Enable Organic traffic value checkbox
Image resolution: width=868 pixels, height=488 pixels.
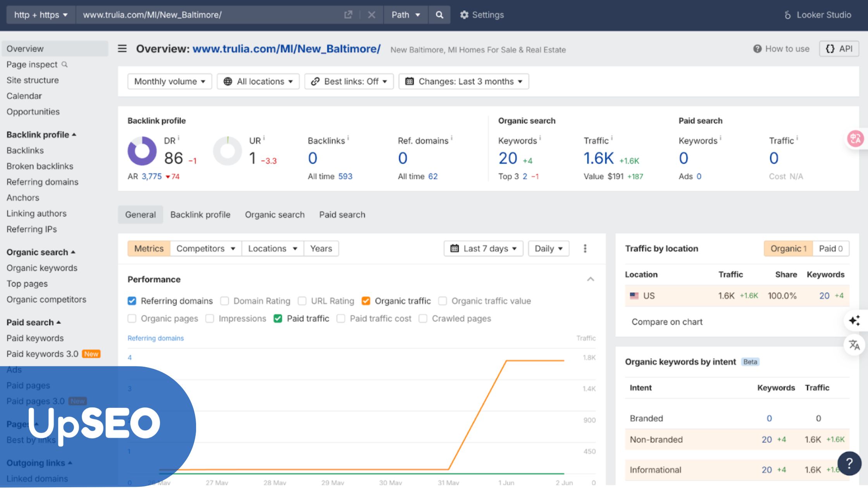click(x=443, y=301)
